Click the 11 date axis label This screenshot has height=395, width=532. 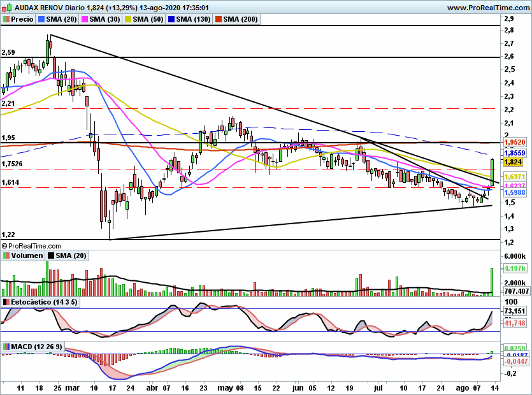pyautogui.click(x=20, y=388)
